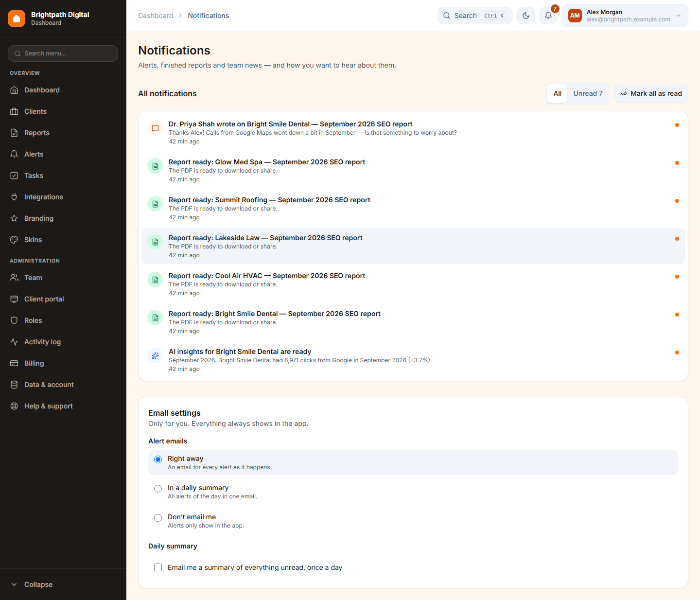Open the Search Ctrl K button
The height and width of the screenshot is (600, 700).
click(x=475, y=16)
